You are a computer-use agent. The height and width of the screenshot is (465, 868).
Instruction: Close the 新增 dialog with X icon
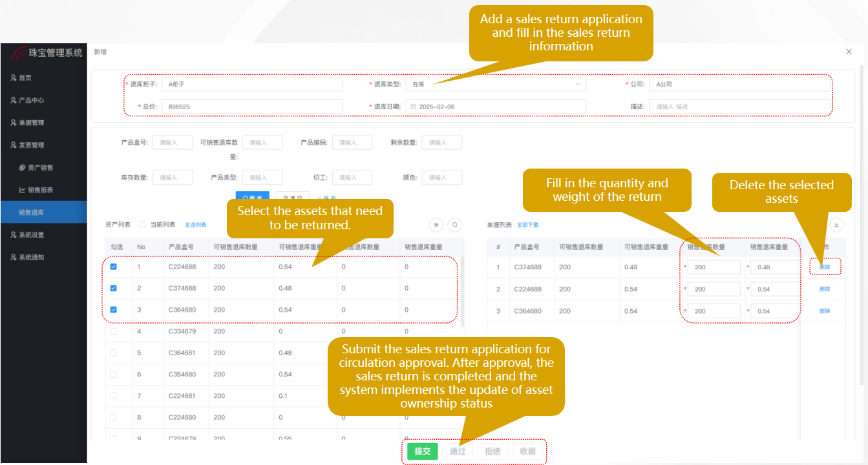849,52
